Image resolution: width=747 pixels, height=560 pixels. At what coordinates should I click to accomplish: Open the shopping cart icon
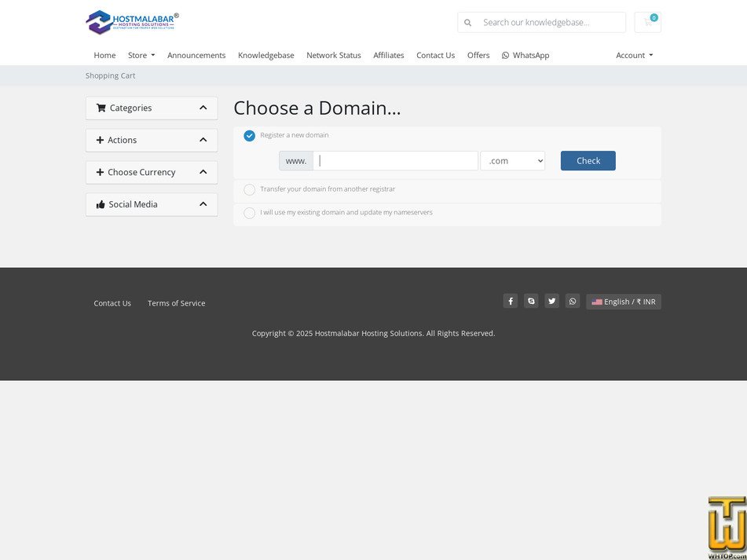point(647,22)
